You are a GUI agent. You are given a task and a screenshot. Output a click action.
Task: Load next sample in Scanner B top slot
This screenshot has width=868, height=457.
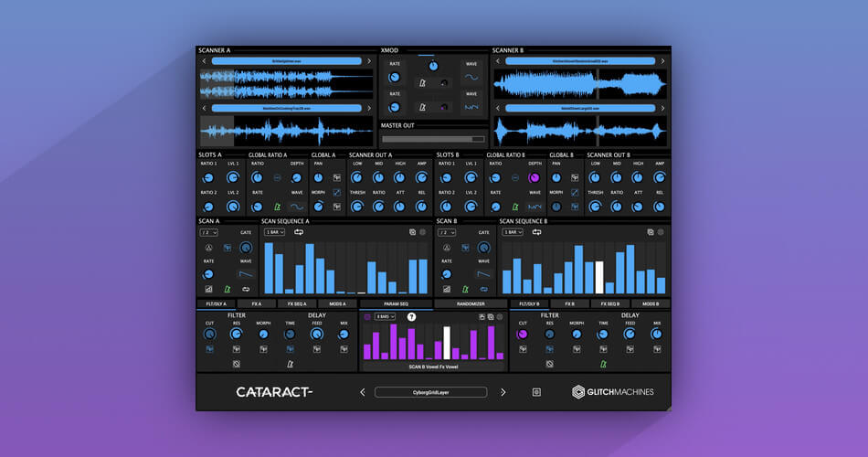coord(662,61)
